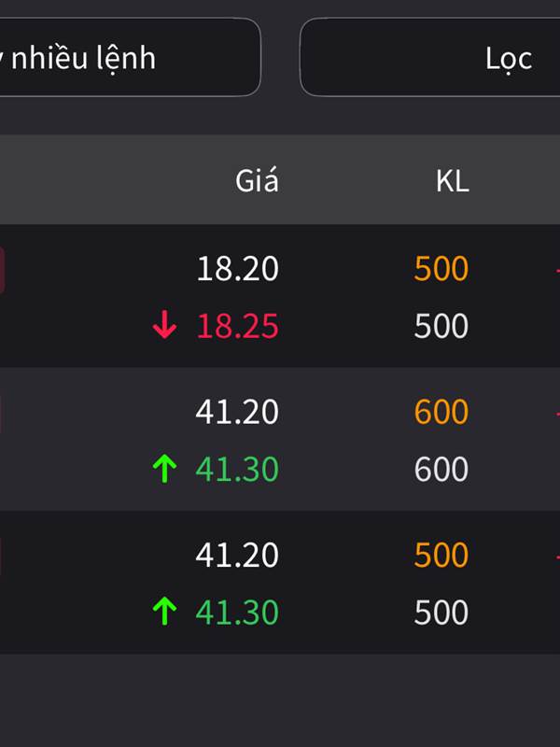This screenshot has width=560, height=747.
Task: Select green 41.30 price in the 600-volume order
Action: click(x=237, y=469)
